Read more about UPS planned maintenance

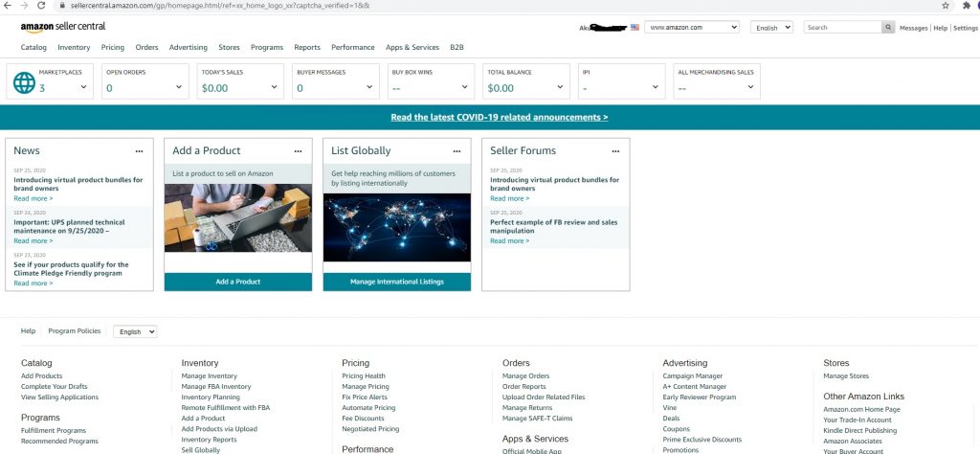[x=33, y=241]
